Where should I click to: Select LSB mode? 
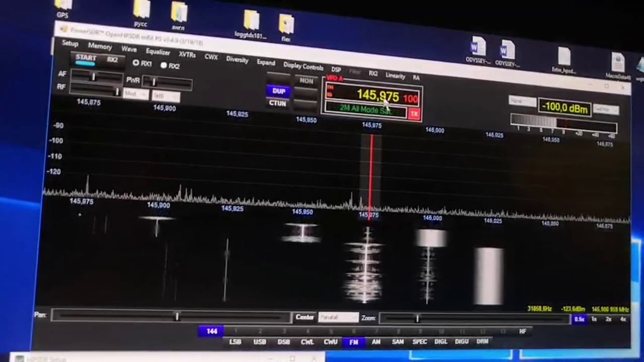tap(235, 341)
